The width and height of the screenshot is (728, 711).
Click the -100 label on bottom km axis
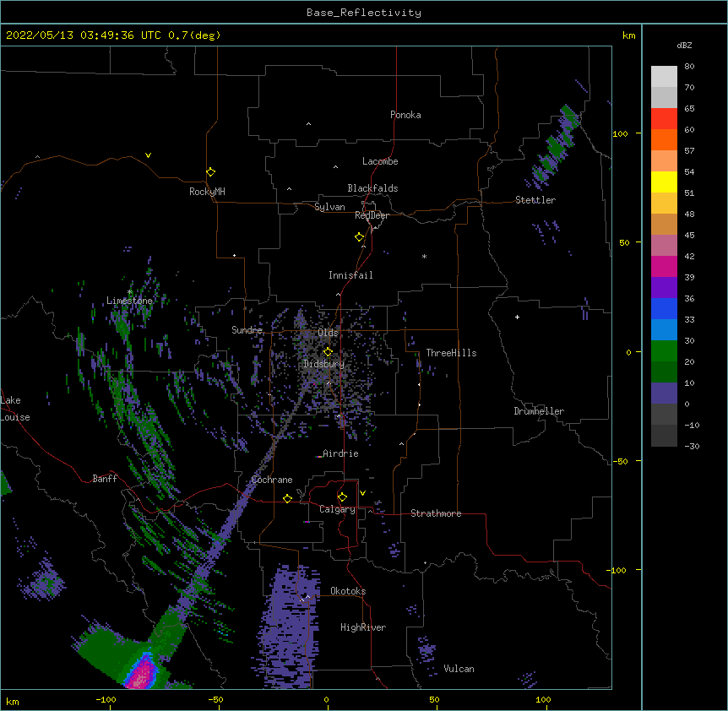point(106,699)
